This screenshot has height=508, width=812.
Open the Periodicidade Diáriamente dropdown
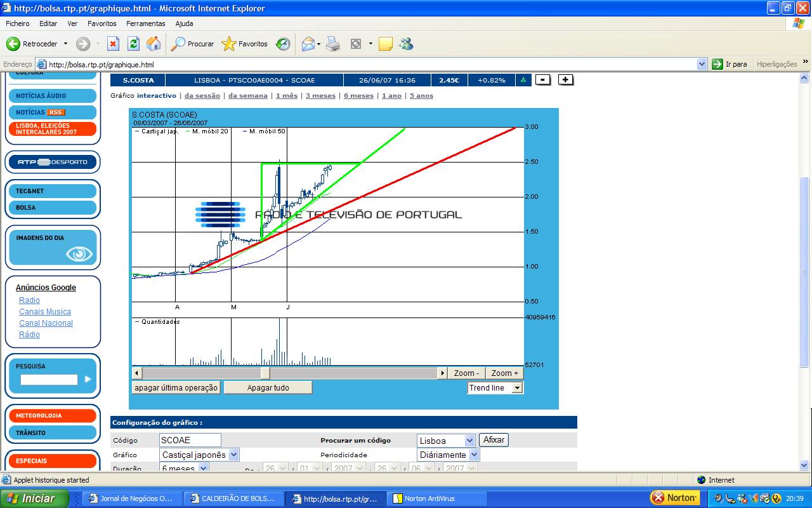pos(474,455)
